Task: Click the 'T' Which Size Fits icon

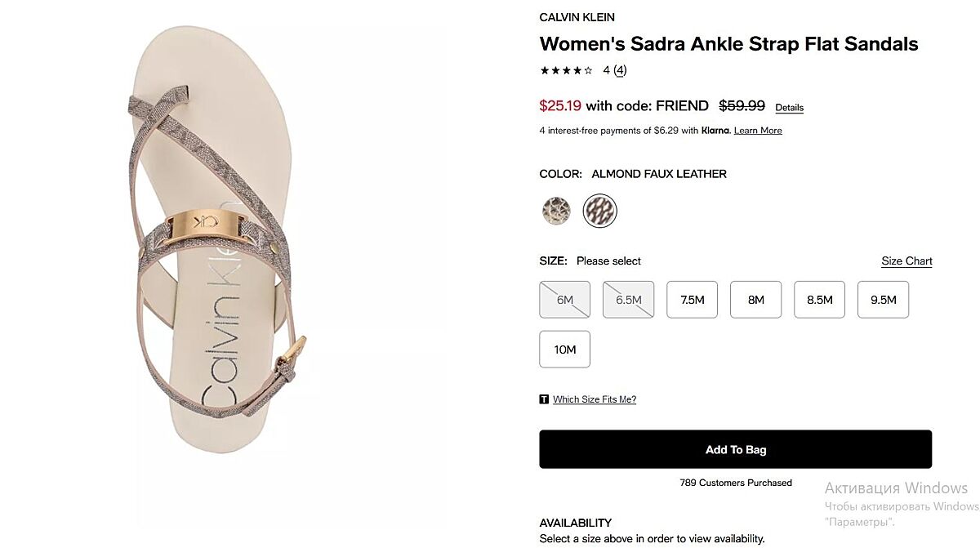Action: point(544,399)
